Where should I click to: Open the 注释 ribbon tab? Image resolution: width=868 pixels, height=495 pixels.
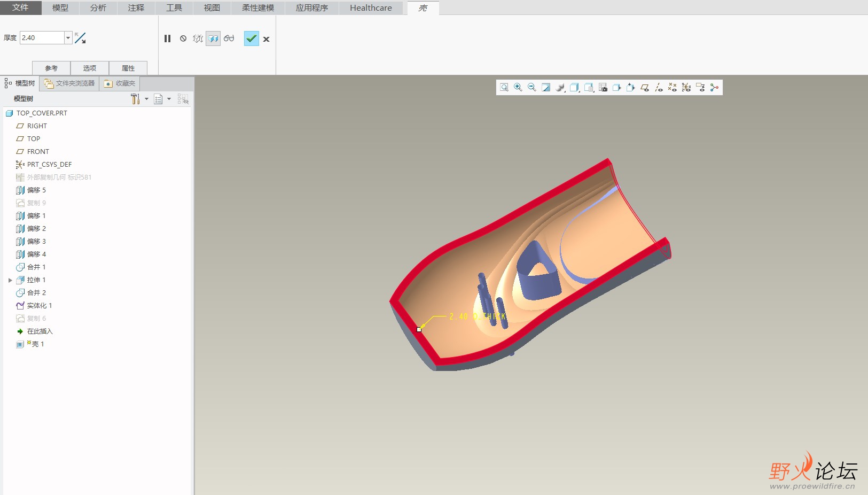136,8
